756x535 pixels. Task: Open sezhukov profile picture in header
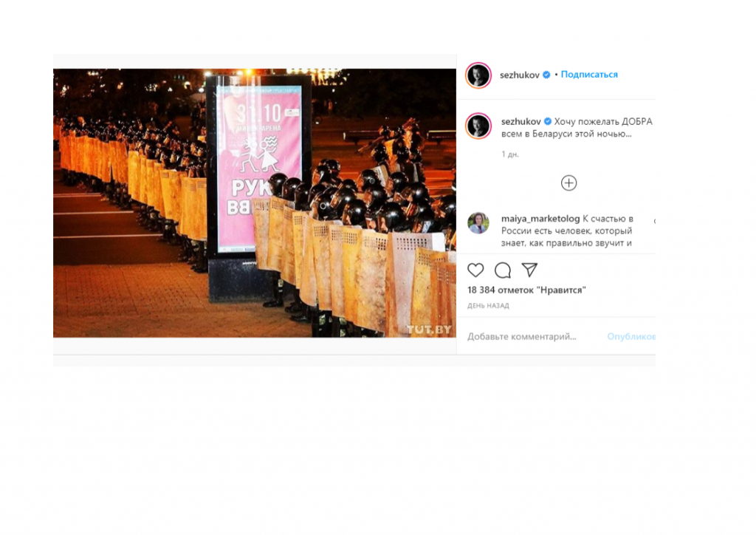pyautogui.click(x=478, y=75)
